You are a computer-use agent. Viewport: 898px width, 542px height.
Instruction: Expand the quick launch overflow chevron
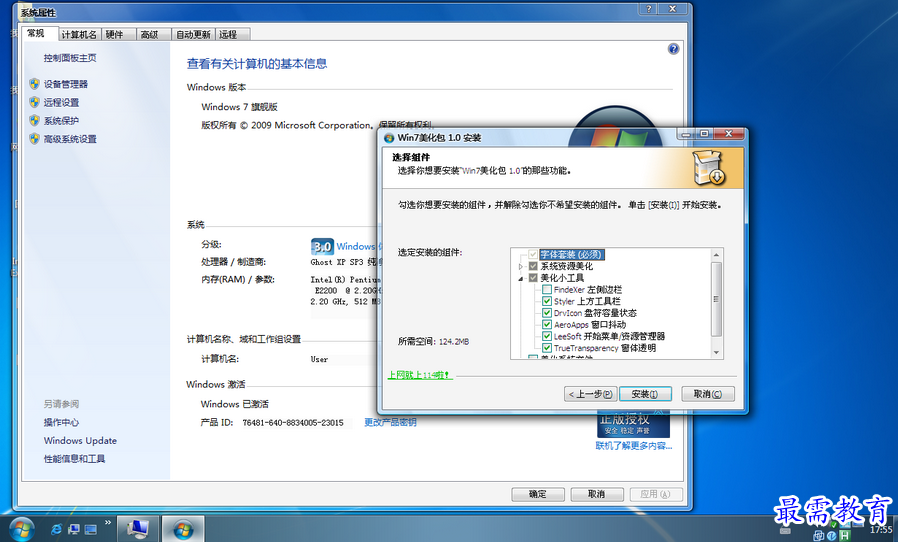[x=107, y=522]
